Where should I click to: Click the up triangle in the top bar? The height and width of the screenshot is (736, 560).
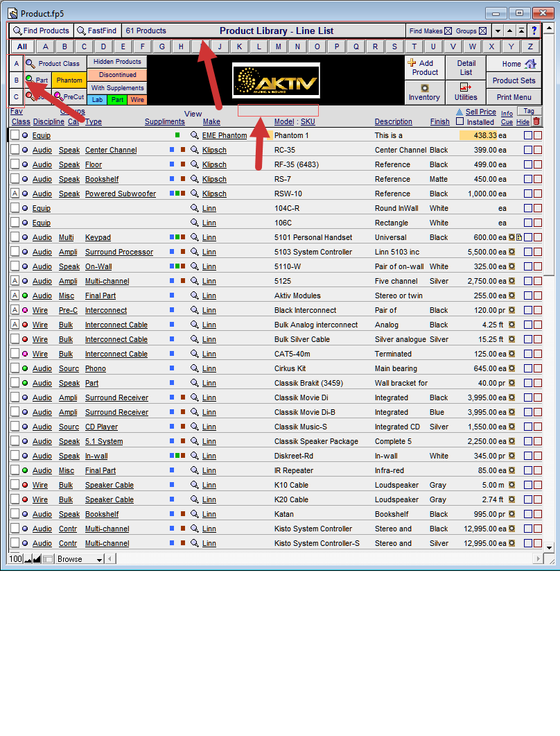[x=510, y=31]
